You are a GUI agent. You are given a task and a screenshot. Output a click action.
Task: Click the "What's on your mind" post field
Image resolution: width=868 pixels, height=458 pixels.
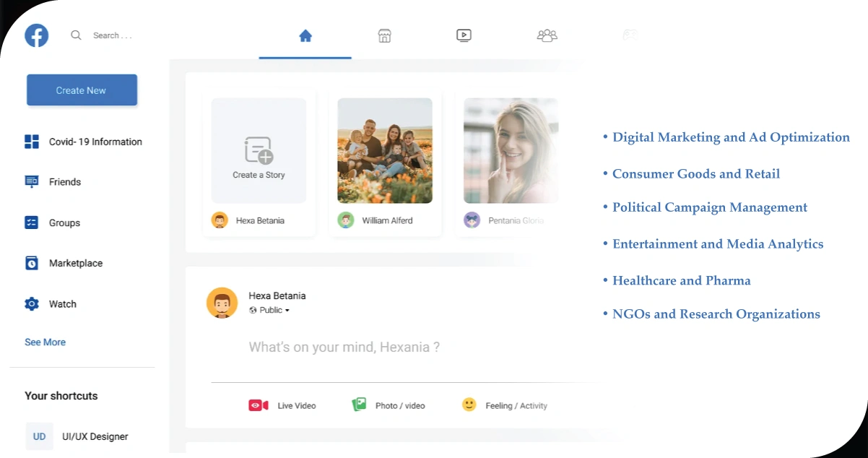pos(344,347)
